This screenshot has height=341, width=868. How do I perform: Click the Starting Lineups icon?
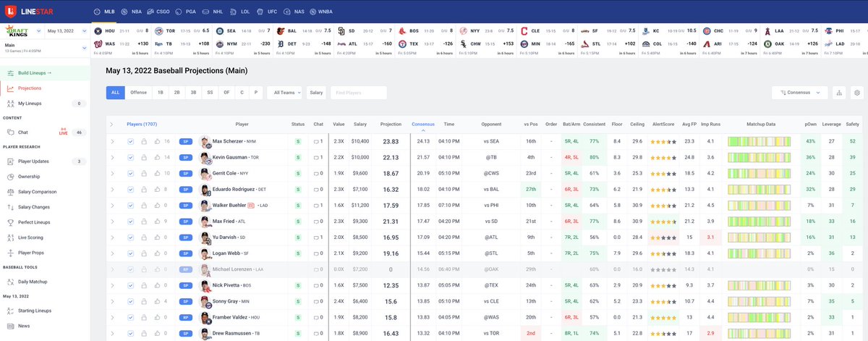click(10, 311)
